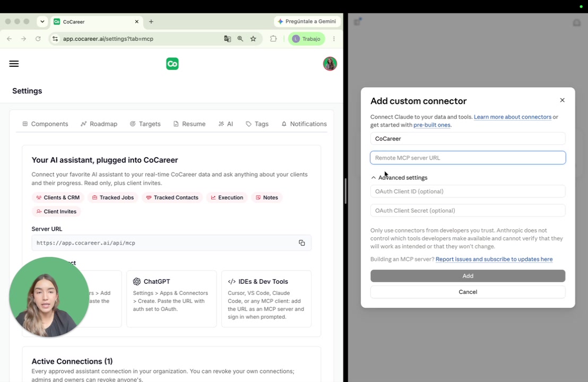Close the CoCareer browser tab
Viewport: 588px width, 382px height.
pos(136,22)
